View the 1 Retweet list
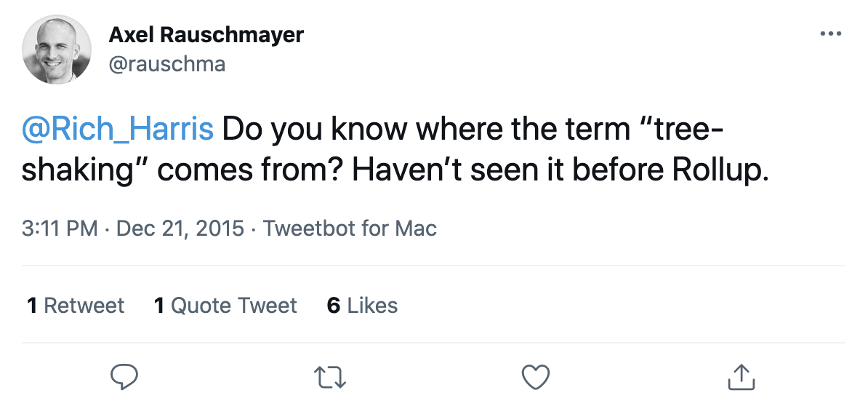The height and width of the screenshot is (409, 868). click(x=76, y=305)
